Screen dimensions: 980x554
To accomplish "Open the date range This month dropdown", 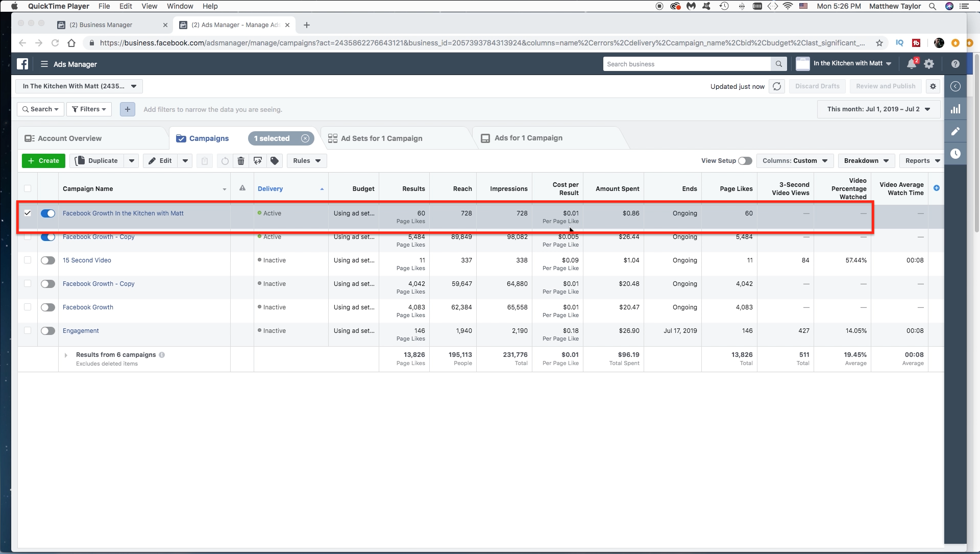I will [878, 109].
